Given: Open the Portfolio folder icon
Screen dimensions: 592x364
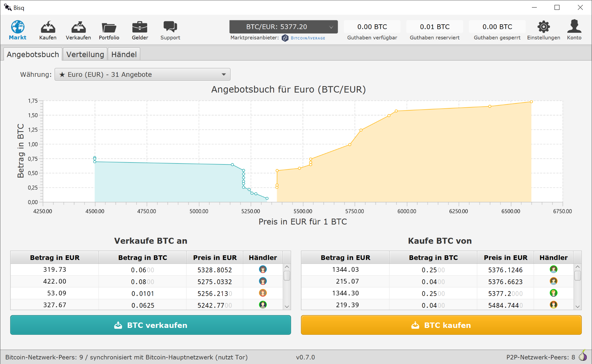Looking at the screenshot, I should point(109,27).
